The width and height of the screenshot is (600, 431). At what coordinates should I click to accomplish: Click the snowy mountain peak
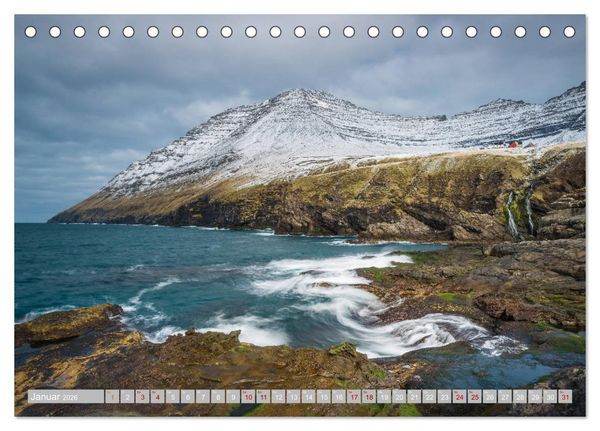(x=300, y=93)
